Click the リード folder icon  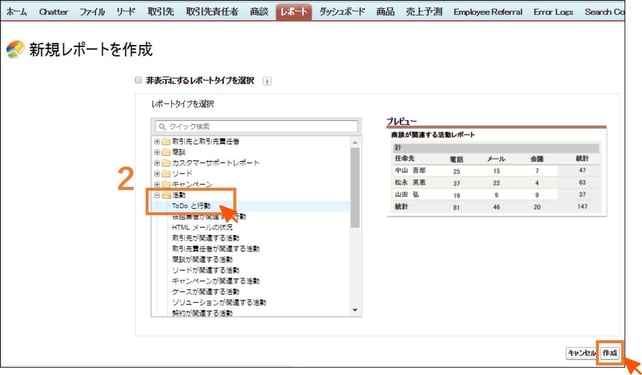point(166,174)
